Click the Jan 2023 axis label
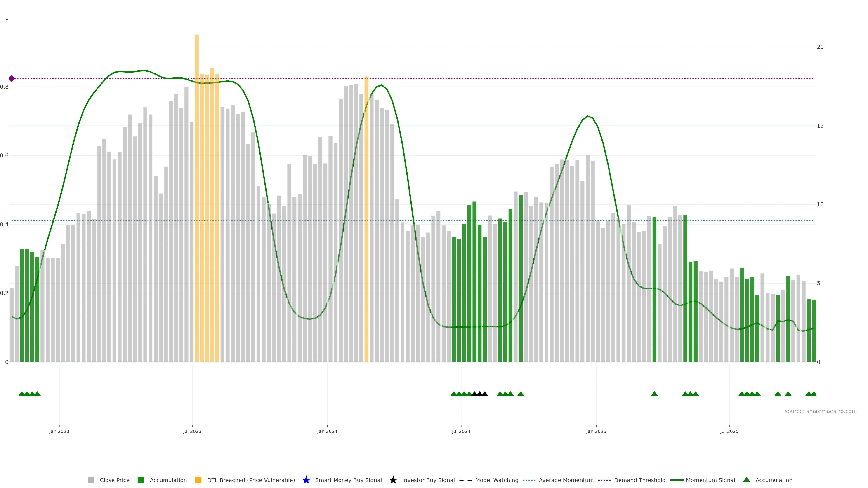The image size is (868, 488). point(59,431)
